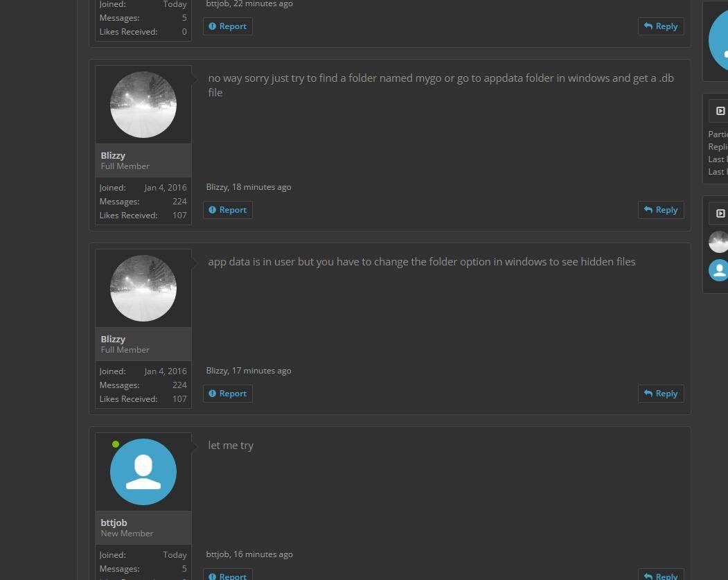Click the message starting 'no way sorry just try'
The image size is (728, 580).
(441, 85)
